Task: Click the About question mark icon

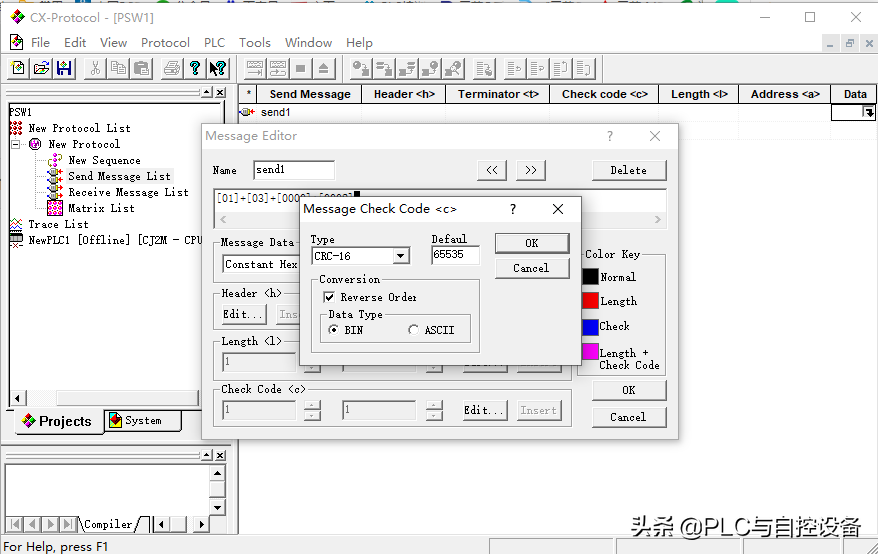Action: [195, 68]
